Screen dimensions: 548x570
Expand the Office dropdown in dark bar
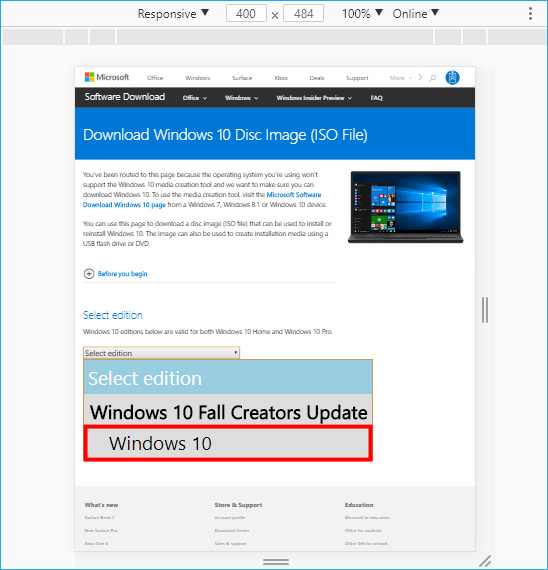pyautogui.click(x=195, y=98)
